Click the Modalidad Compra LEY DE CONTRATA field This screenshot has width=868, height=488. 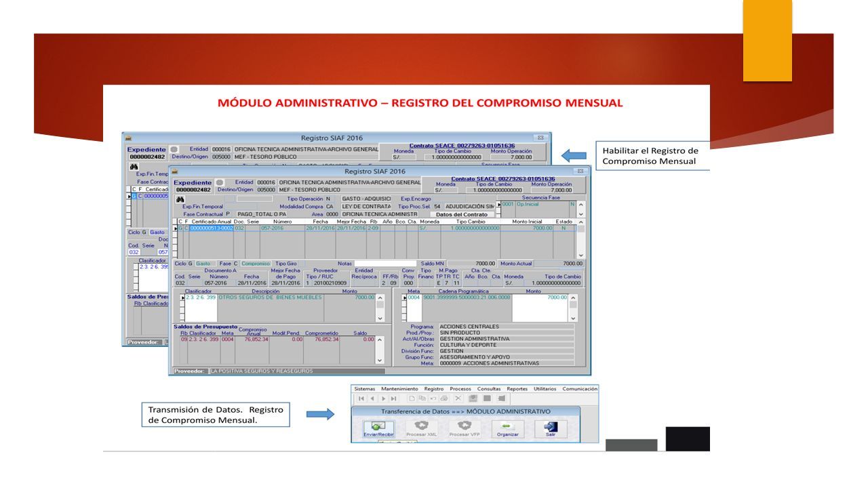[x=366, y=207]
